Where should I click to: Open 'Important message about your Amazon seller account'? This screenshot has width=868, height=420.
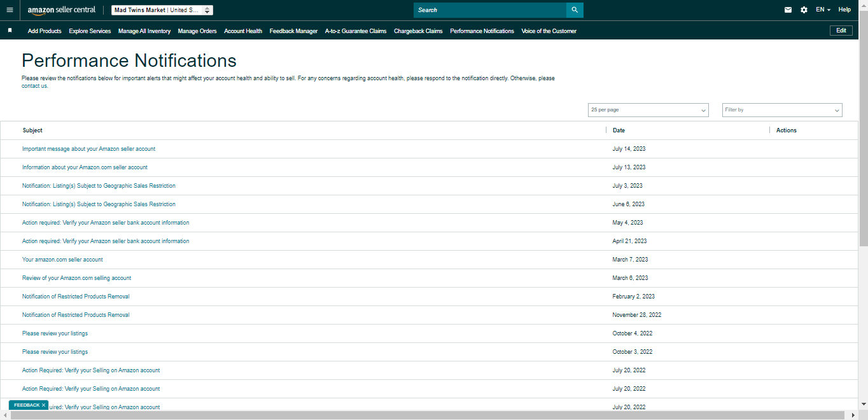(88, 149)
